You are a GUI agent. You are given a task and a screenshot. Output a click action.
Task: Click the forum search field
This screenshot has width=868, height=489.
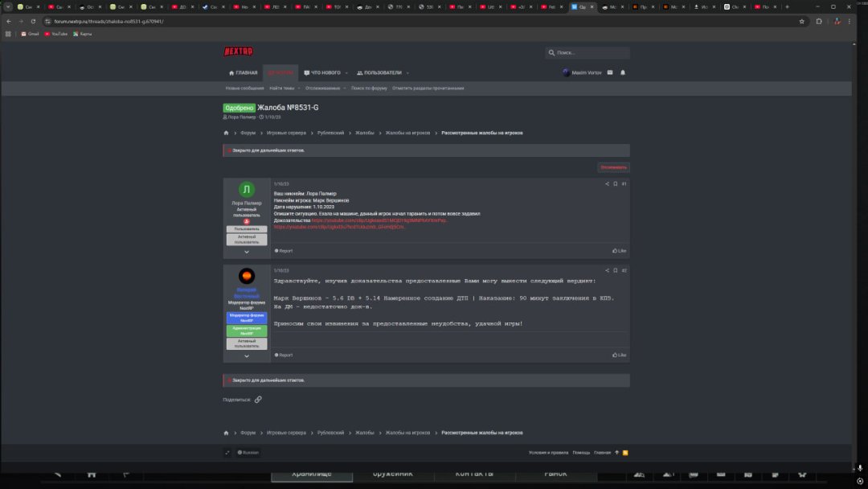[591, 53]
